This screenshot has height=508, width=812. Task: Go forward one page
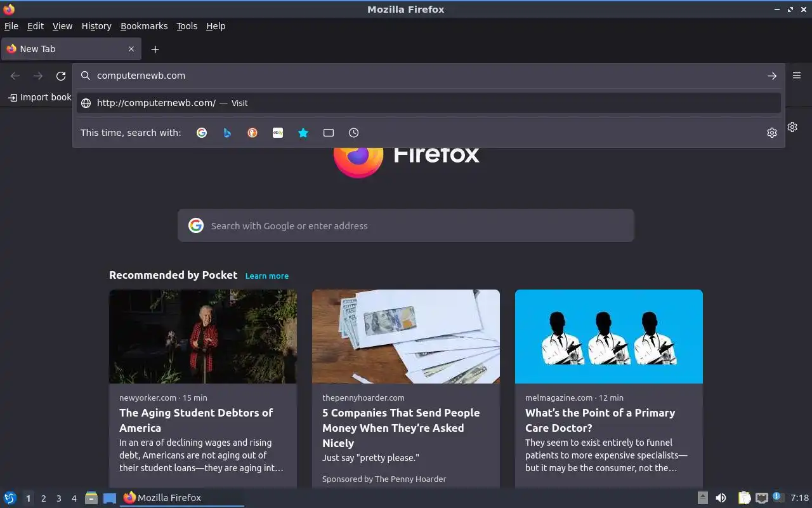coord(38,76)
